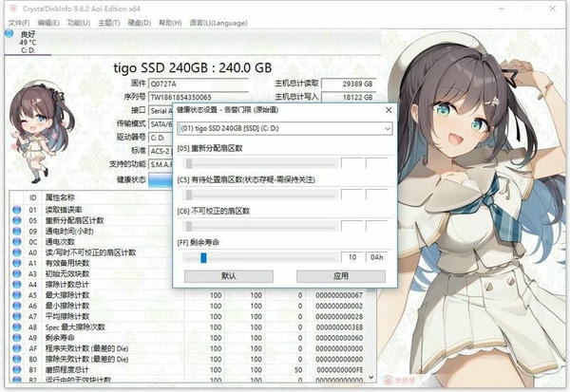Click status icon for A3 初始无效块数

pos(16,273)
